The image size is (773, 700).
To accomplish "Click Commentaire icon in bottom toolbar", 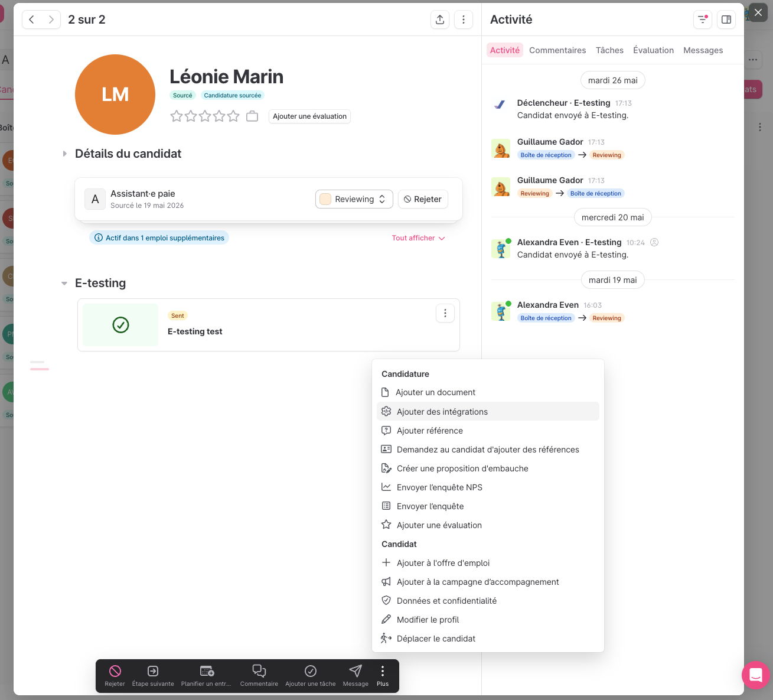I will tap(259, 675).
